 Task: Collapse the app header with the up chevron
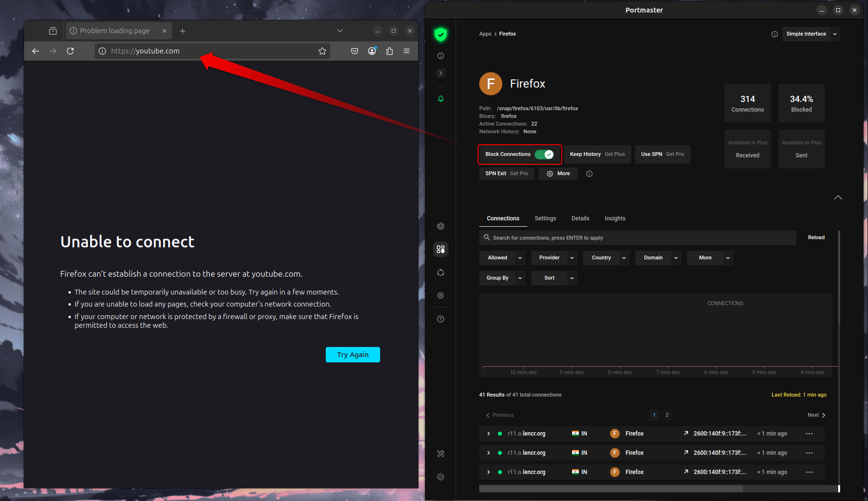(838, 197)
